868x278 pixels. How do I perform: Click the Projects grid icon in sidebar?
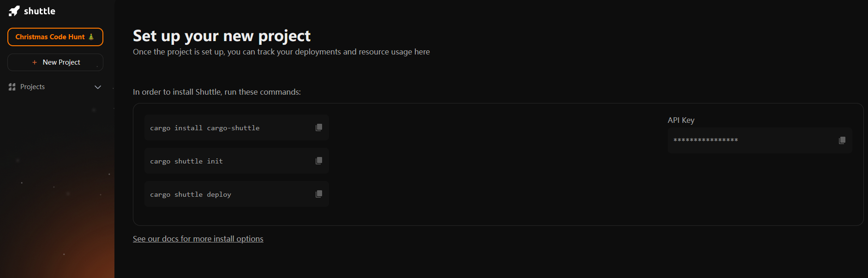point(12,87)
